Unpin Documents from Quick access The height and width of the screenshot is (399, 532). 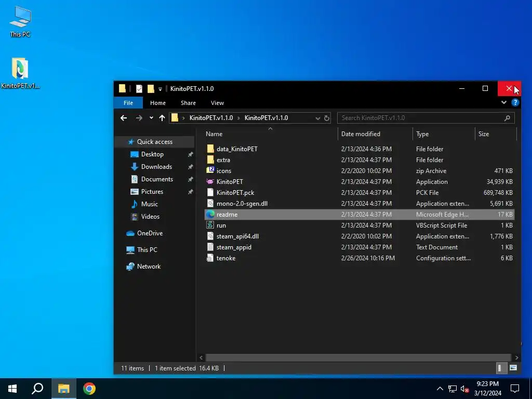tap(190, 179)
